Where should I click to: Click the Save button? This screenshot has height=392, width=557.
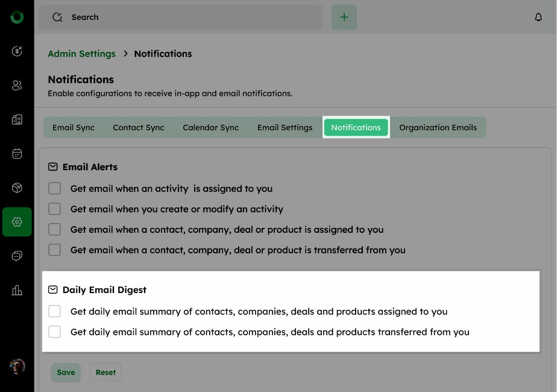click(x=66, y=373)
